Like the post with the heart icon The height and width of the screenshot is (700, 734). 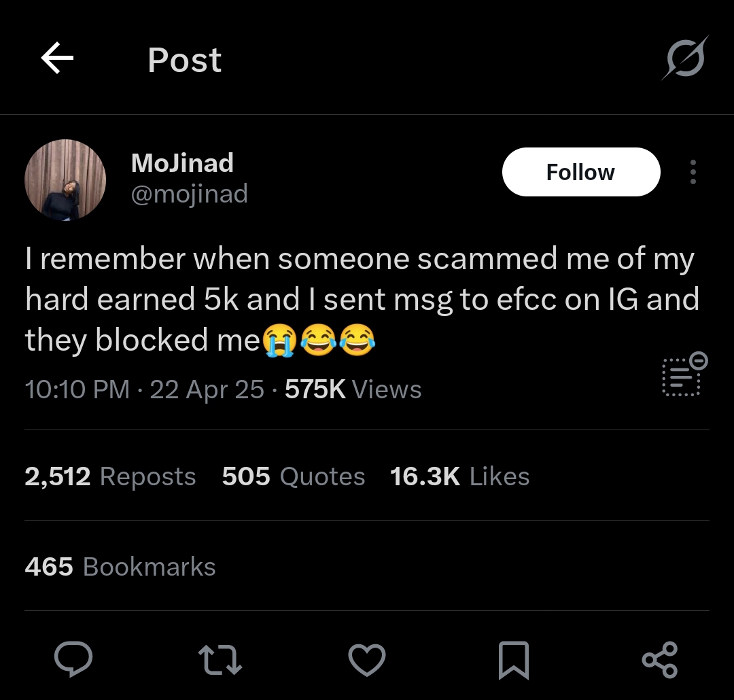[x=367, y=660]
